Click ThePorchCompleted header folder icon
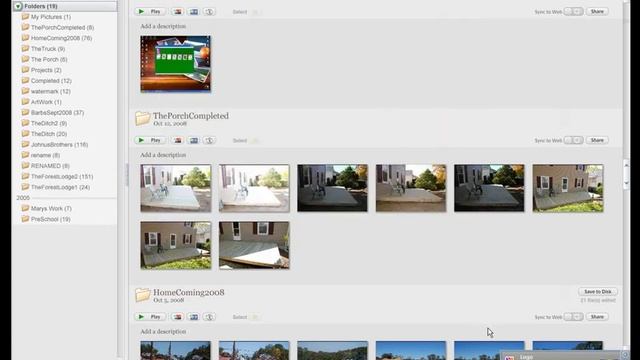Image resolution: width=640 pixels, height=360 pixels. point(143,118)
